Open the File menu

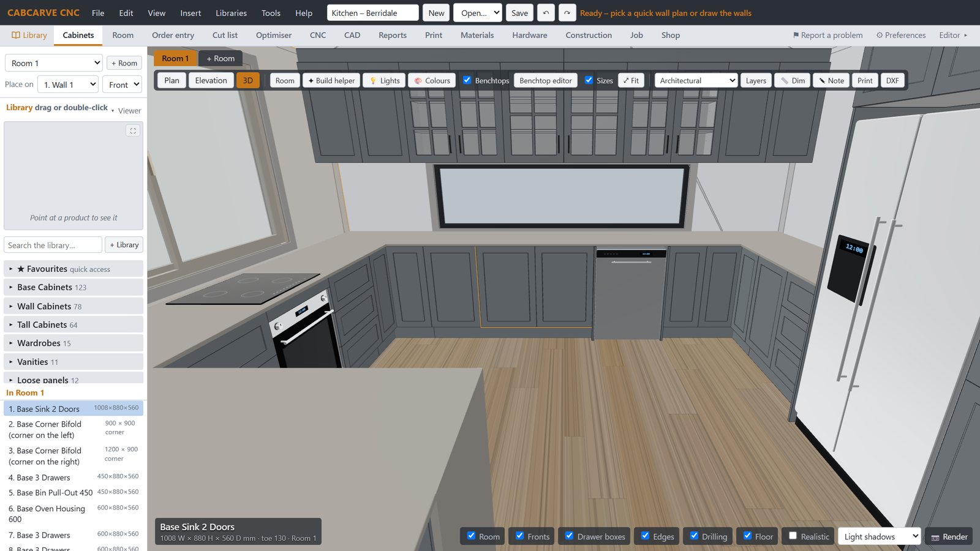98,13
